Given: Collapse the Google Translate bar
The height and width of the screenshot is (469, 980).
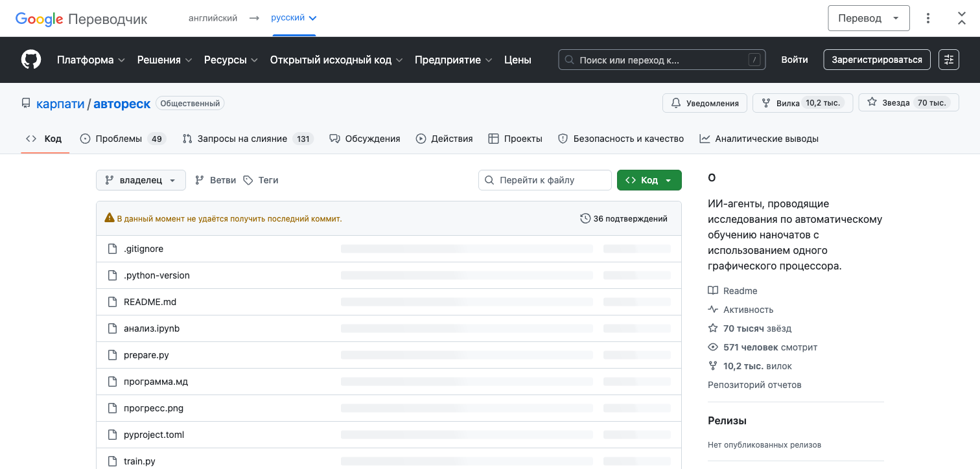Looking at the screenshot, I should [962, 18].
